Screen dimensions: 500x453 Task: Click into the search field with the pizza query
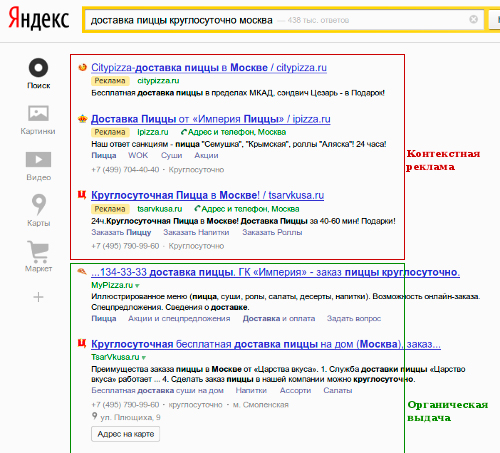(284, 20)
